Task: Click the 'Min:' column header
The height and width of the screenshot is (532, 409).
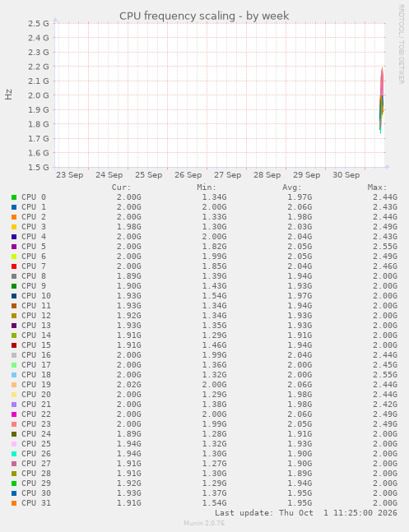Action: point(207,187)
